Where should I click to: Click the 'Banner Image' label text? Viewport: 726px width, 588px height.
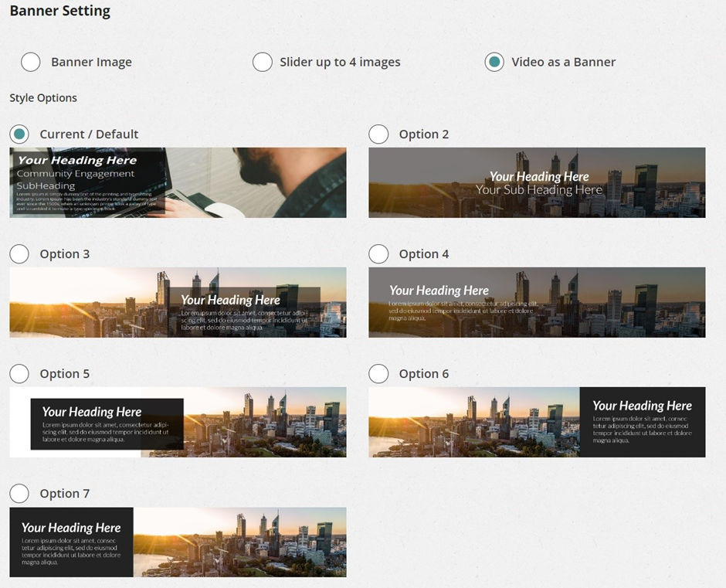click(91, 63)
